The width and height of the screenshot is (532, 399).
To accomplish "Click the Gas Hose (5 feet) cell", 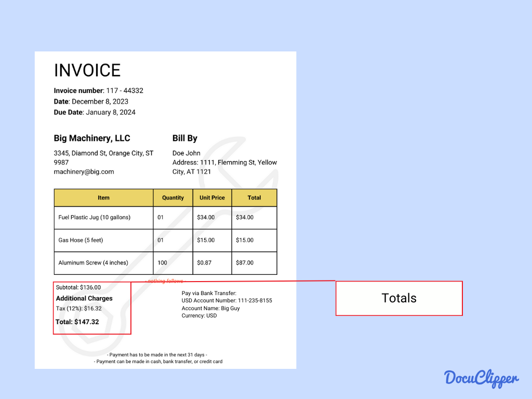I will (103, 240).
